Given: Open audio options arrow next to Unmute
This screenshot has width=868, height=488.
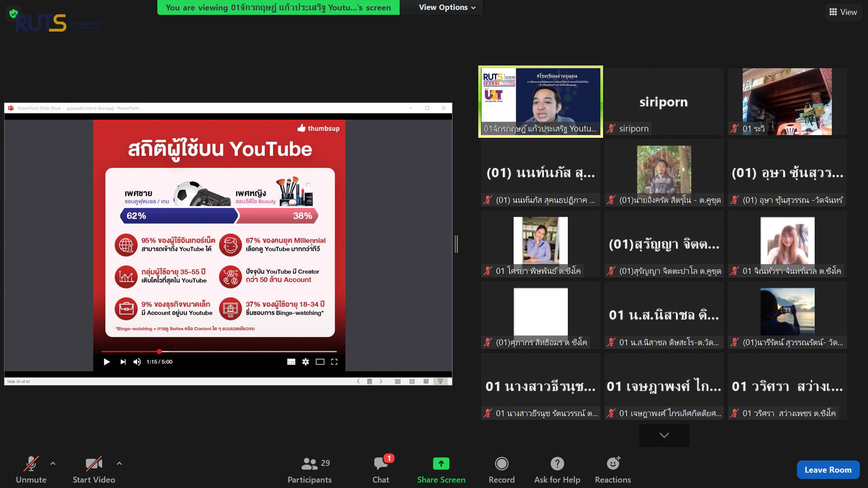Looking at the screenshot, I should pos(53,464).
